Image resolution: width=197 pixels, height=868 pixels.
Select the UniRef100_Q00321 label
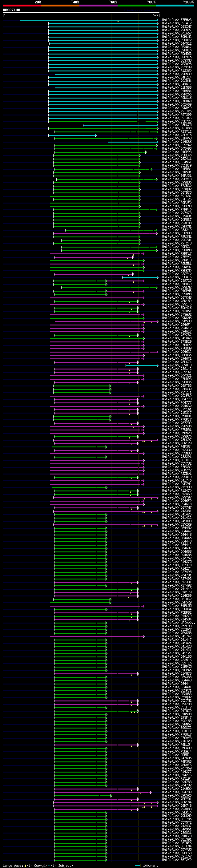point(176,375)
